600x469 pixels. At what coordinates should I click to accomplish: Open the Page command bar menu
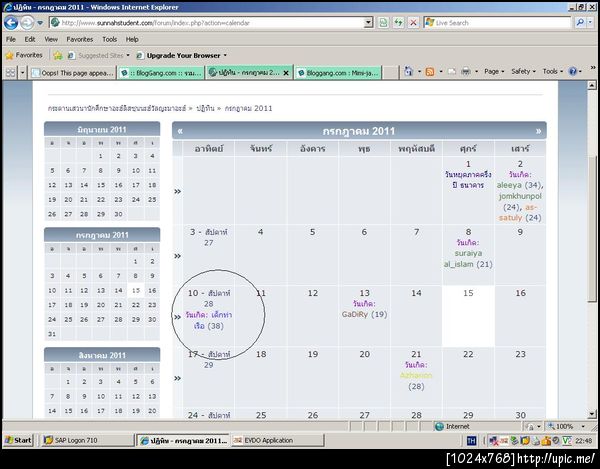(x=494, y=72)
